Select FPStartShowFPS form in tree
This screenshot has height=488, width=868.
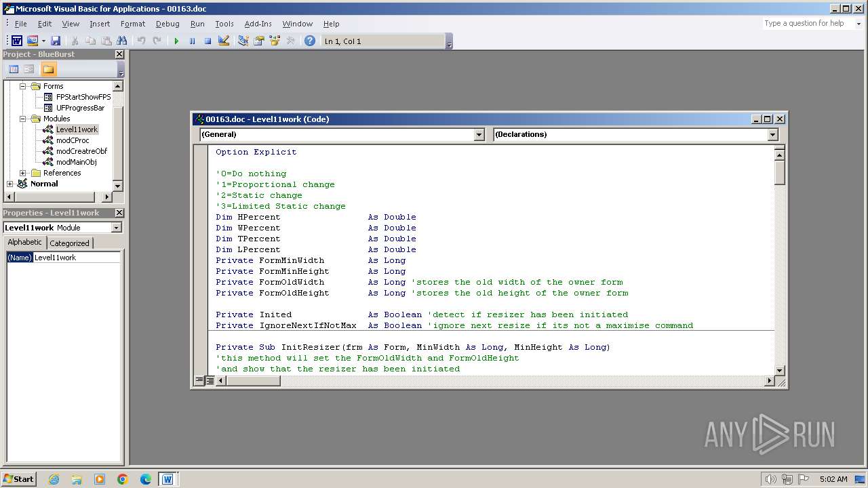click(x=83, y=97)
